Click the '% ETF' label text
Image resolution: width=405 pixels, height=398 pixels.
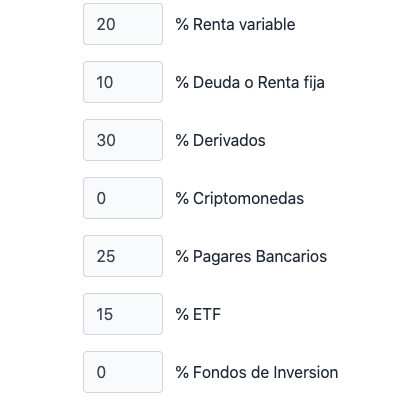pos(198,314)
